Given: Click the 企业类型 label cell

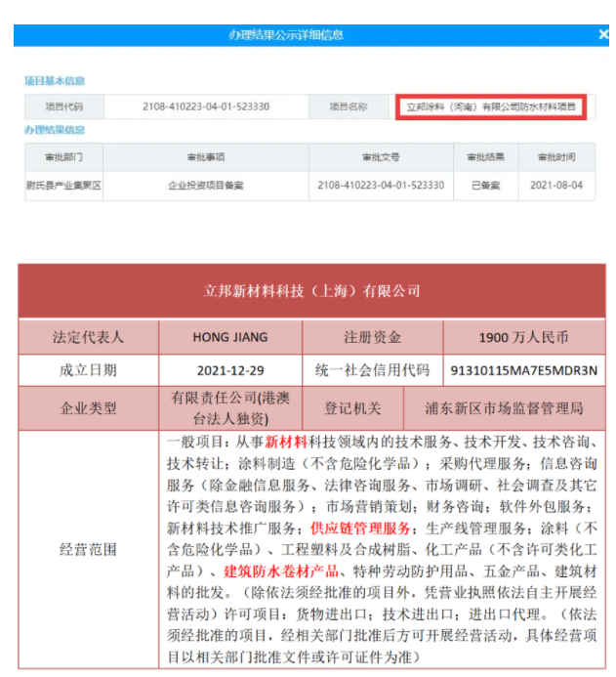Looking at the screenshot, I should pyautogui.click(x=89, y=408).
